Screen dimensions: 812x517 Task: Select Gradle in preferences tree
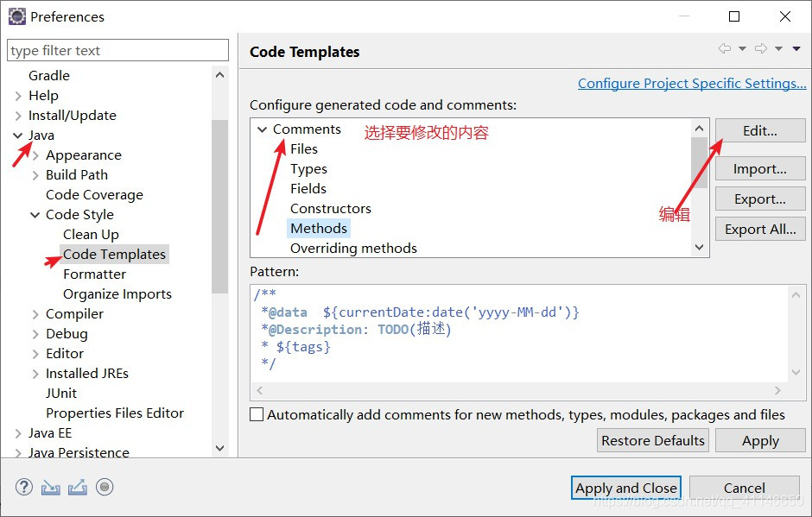48,76
